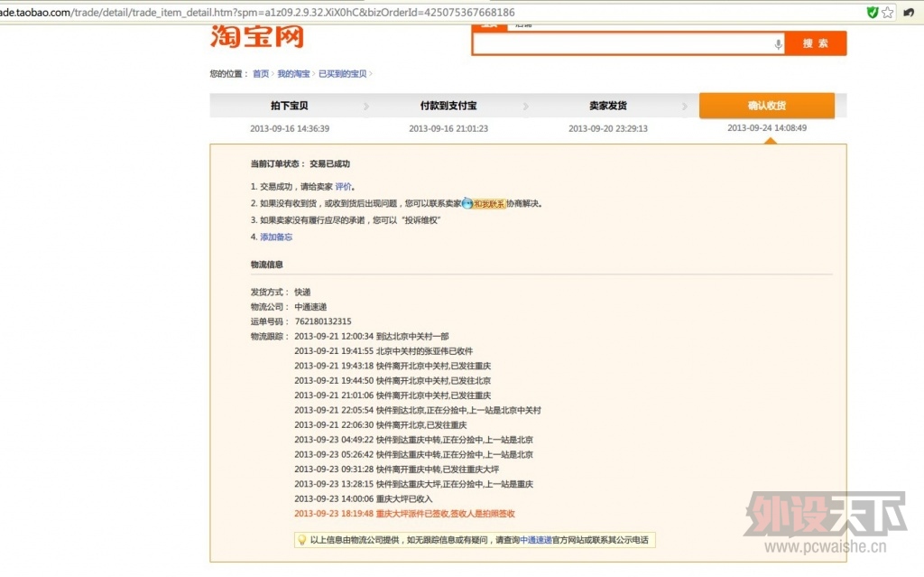Click the 投诉维权 complaint text in item 3
The height and width of the screenshot is (577, 924).
[x=421, y=220]
